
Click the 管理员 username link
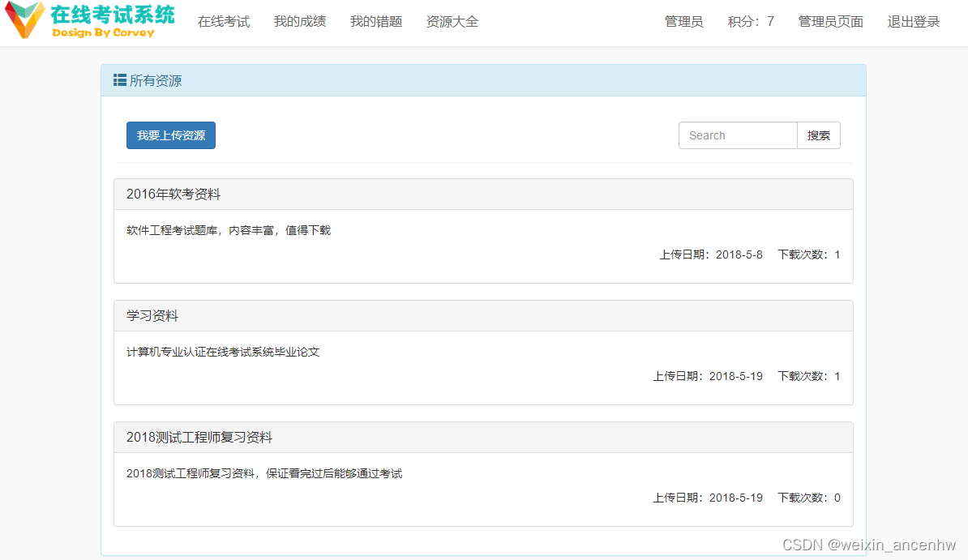(683, 22)
